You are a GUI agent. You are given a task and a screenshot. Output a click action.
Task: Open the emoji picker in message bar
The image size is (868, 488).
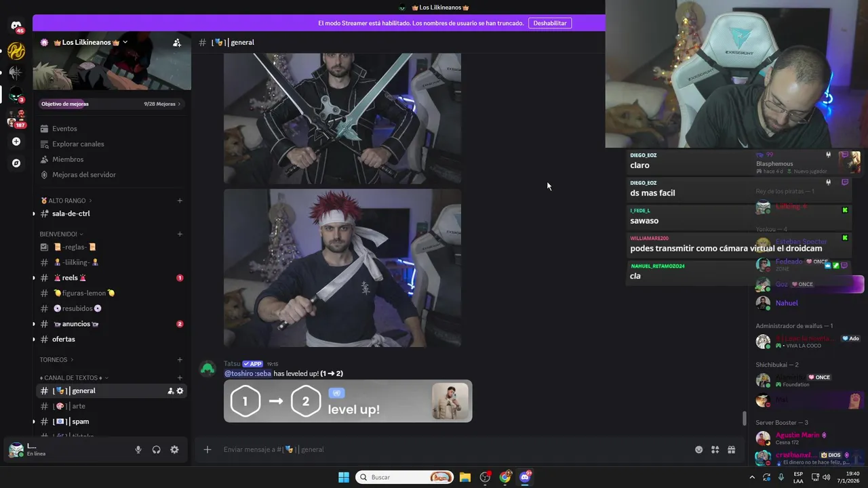pos(698,449)
